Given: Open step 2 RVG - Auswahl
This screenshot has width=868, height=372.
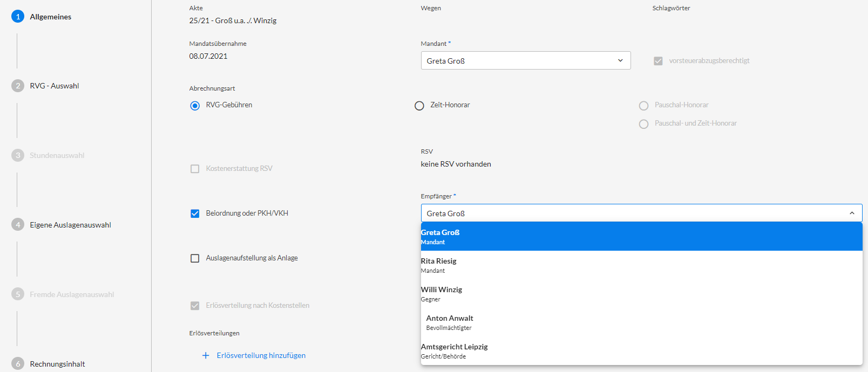Looking at the screenshot, I should (x=45, y=86).
